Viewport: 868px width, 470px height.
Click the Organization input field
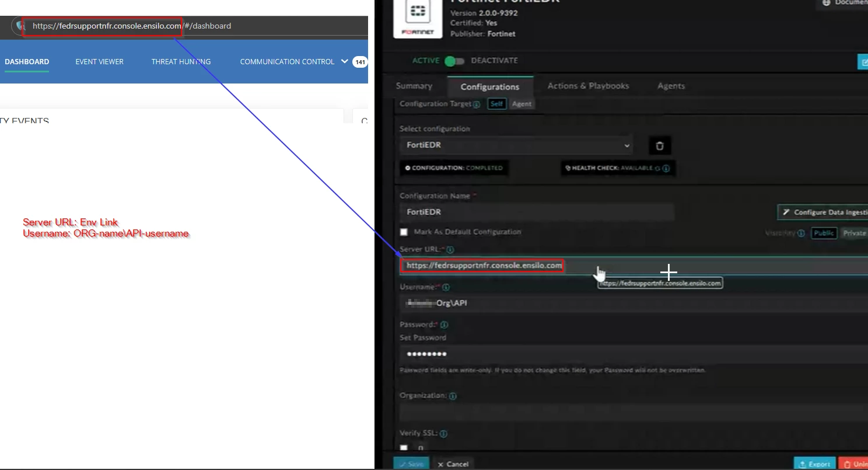click(x=633, y=412)
